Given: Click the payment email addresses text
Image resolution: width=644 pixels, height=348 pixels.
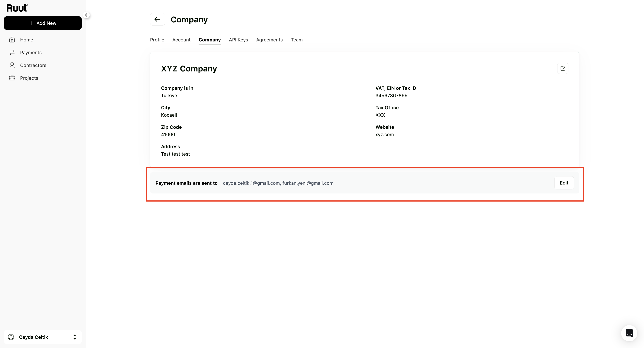Looking at the screenshot, I should pyautogui.click(x=278, y=183).
